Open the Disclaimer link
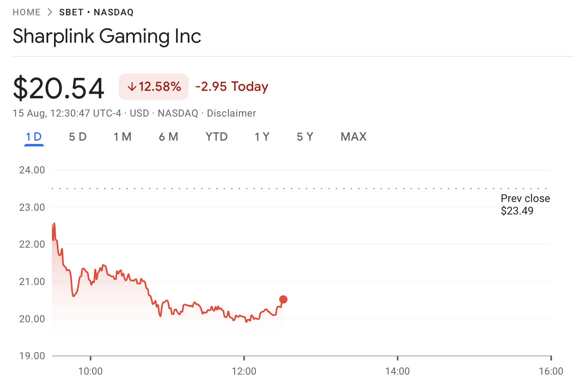Viewport: 574px width, 392px height. (231, 113)
